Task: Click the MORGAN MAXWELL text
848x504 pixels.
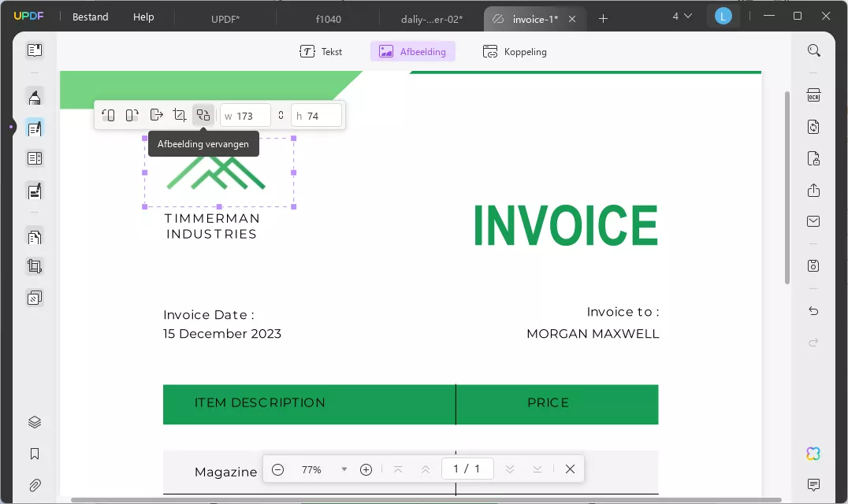Action: (593, 334)
